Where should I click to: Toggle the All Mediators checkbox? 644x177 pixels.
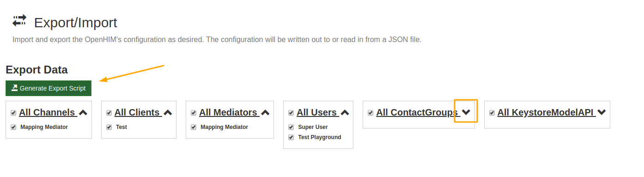click(x=194, y=113)
